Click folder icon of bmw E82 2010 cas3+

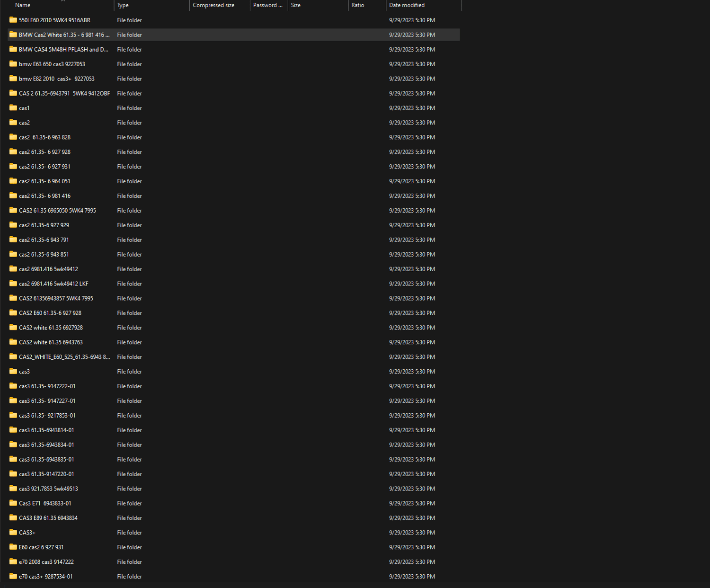point(13,79)
